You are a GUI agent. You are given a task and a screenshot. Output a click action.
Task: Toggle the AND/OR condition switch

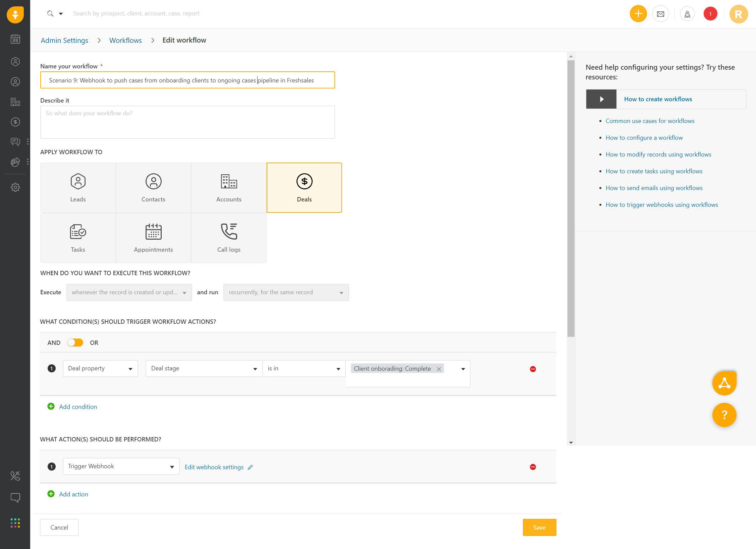tap(75, 343)
